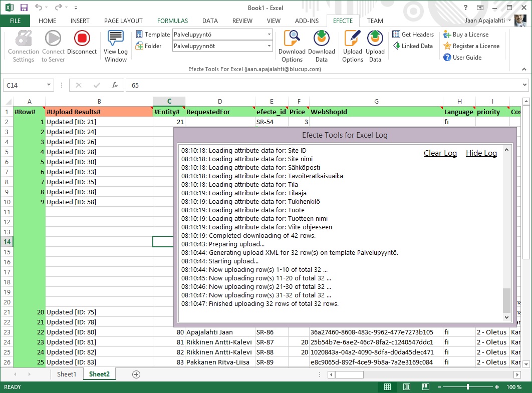Click the zoom slider handle
The width and height of the screenshot is (532, 393).
(x=468, y=387)
